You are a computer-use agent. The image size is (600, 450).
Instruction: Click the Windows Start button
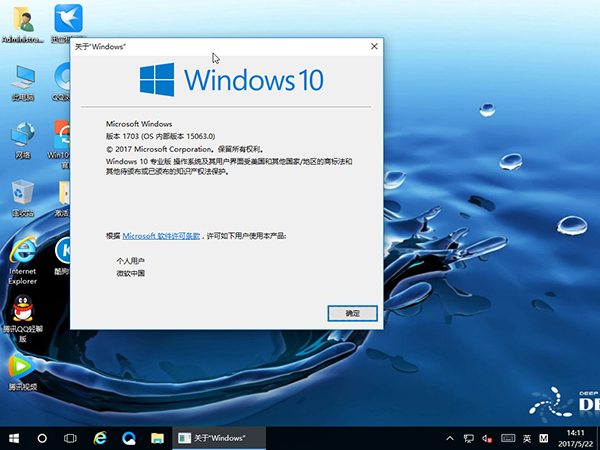click(14, 438)
